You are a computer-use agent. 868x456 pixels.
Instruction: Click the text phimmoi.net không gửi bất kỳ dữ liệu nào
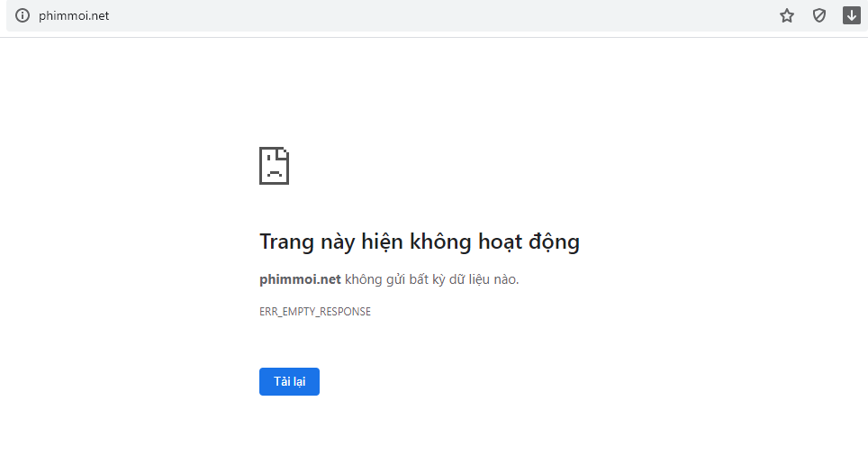tap(389, 279)
